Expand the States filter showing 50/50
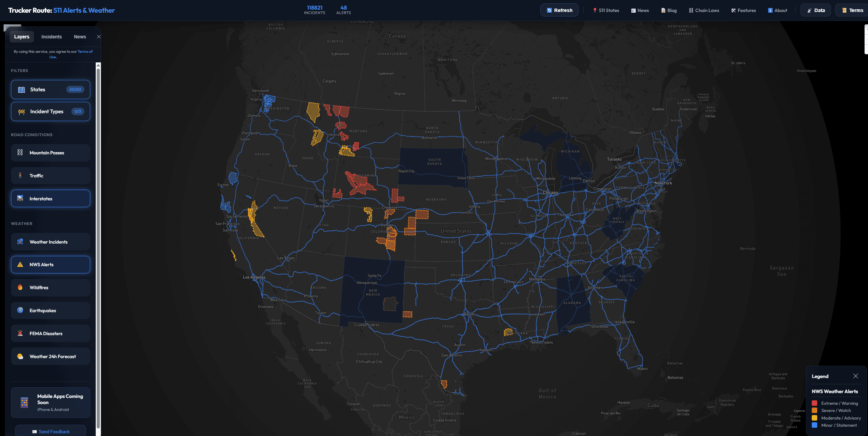The width and height of the screenshot is (868, 436). tap(50, 90)
